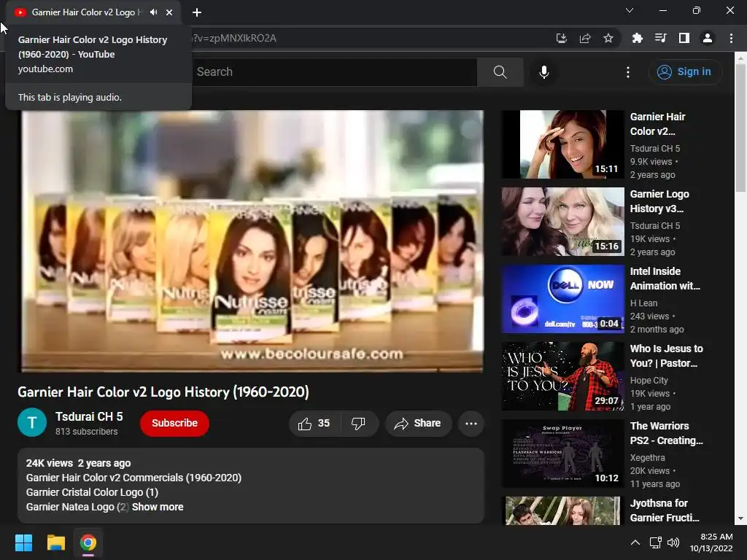
Task: Click the video title heading
Action: [163, 392]
